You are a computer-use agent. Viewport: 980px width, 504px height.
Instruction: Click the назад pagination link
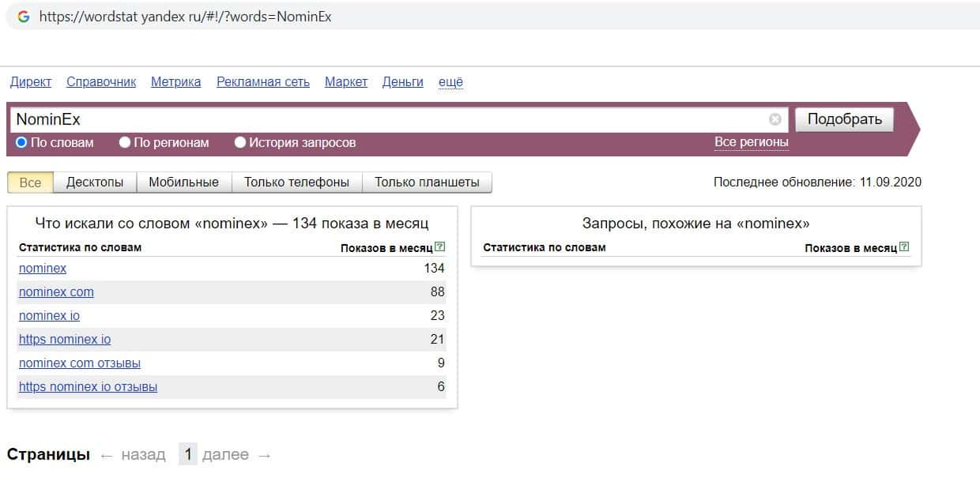[143, 455]
